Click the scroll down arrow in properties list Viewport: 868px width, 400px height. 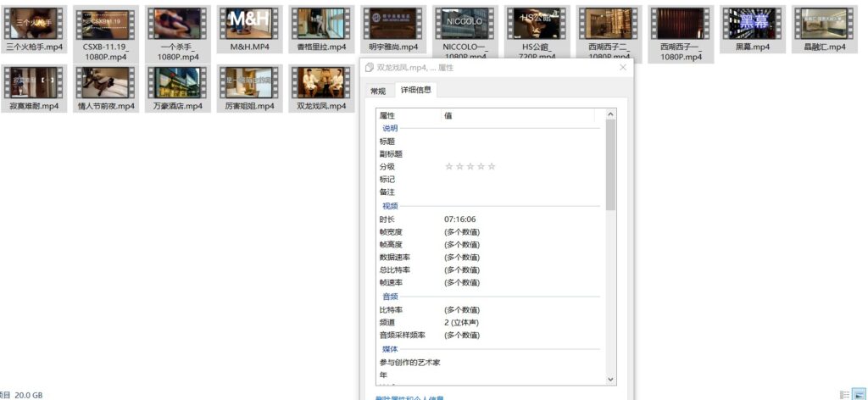click(610, 379)
